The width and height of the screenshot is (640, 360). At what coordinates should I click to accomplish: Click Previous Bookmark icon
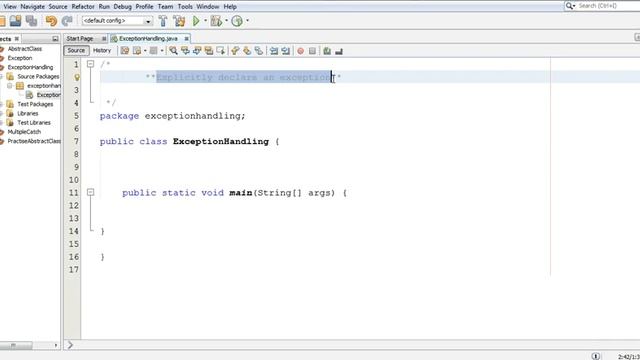(235, 51)
